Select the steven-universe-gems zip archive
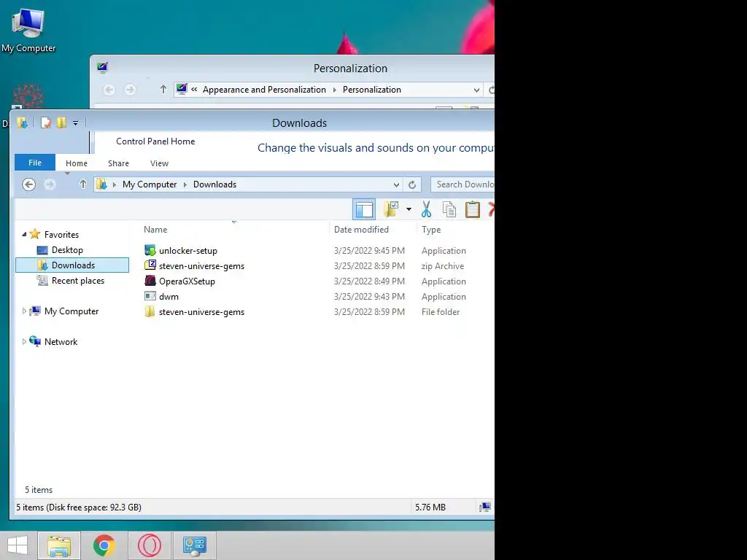Image resolution: width=747 pixels, height=560 pixels. click(x=201, y=265)
